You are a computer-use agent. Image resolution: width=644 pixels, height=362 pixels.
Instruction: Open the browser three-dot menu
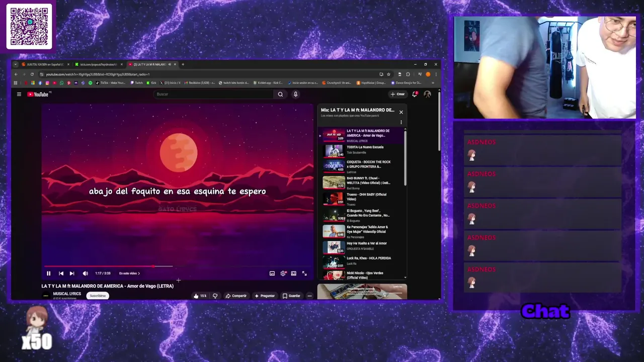coord(436,74)
